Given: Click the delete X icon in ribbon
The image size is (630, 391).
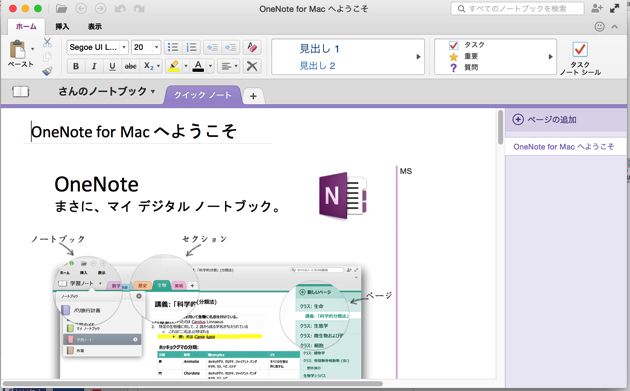Looking at the screenshot, I should 252,66.
